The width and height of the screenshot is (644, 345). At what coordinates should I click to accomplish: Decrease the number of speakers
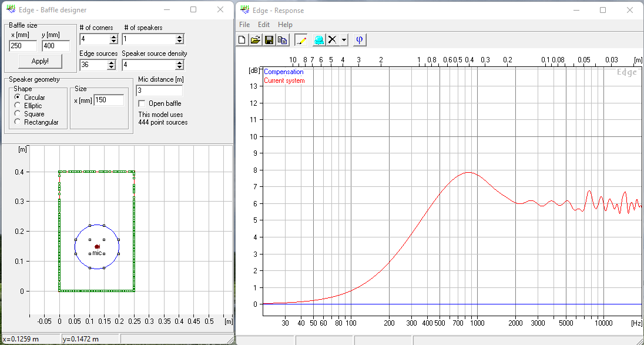click(x=179, y=42)
